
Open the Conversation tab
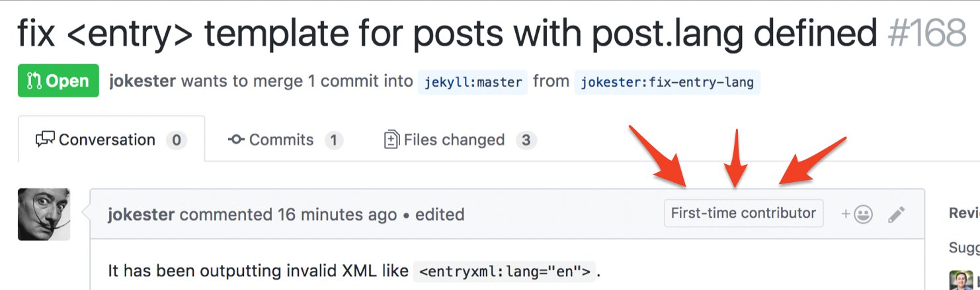[112, 140]
